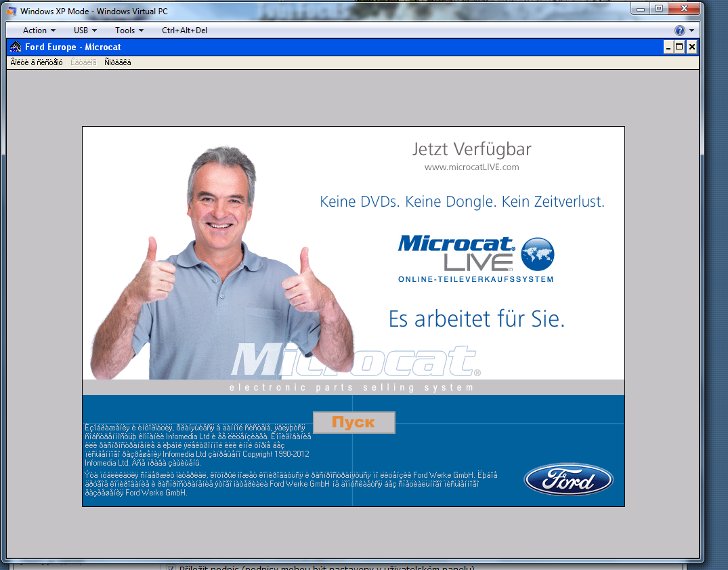The height and width of the screenshot is (570, 728).
Task: Click the gray Microcat watermark logo
Action: 354,361
